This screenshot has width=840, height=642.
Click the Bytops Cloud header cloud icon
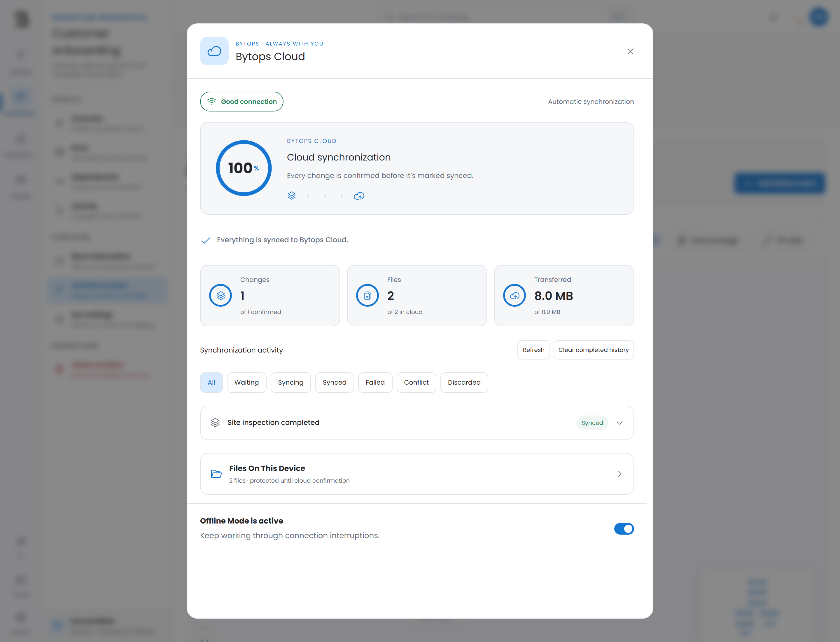(214, 51)
